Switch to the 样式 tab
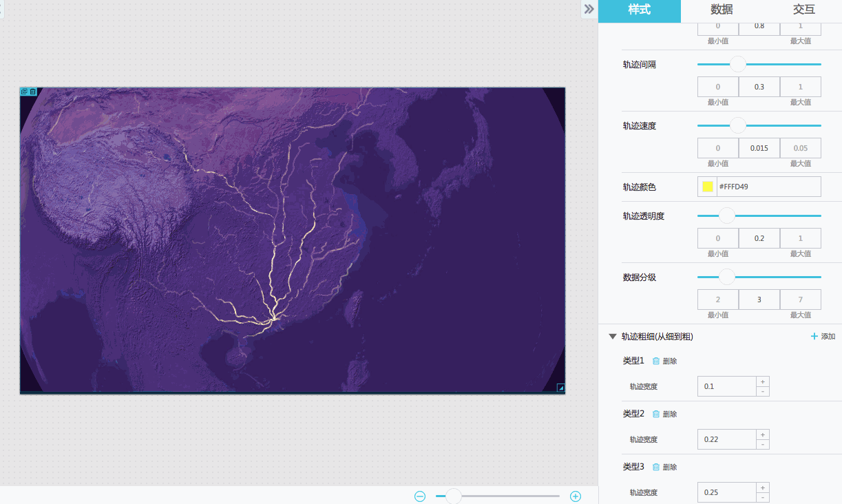This screenshot has width=842, height=504. point(640,10)
